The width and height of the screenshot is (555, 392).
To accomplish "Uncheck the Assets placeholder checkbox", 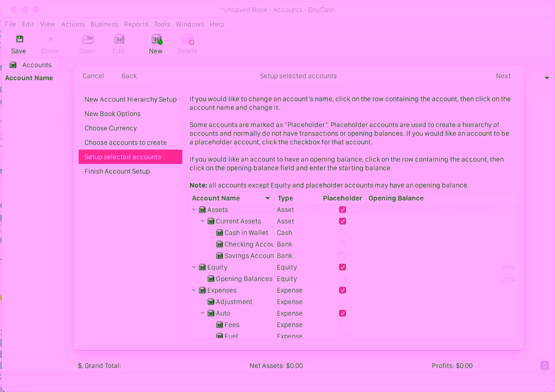I will [x=343, y=210].
